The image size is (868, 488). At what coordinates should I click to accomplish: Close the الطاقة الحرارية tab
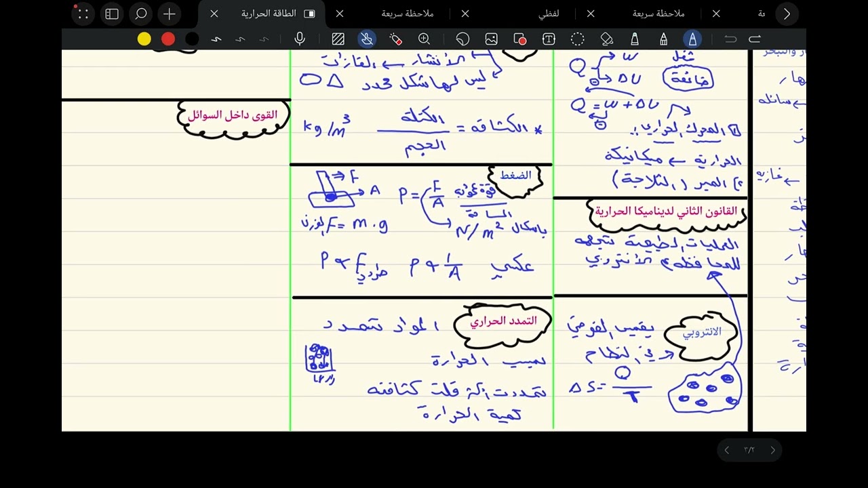(214, 14)
